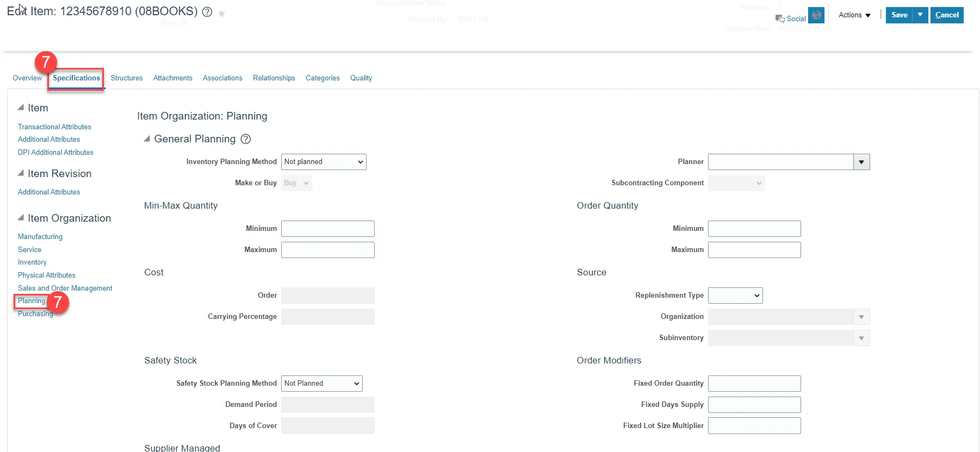Click the help icon beside Edit Item title
The height and width of the screenshot is (452, 980).
(207, 12)
